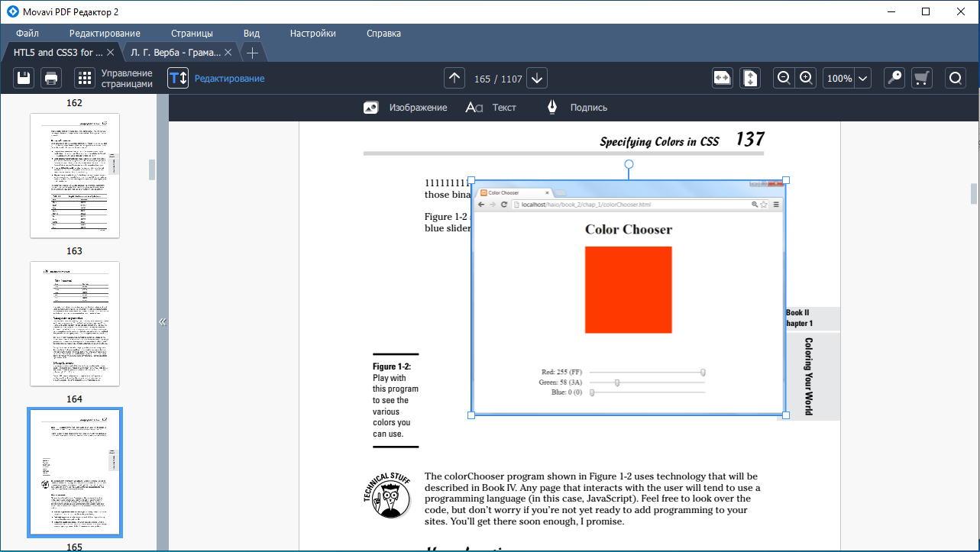The width and height of the screenshot is (980, 552).
Task: Select page 165 thumbnail
Action: tap(75, 472)
